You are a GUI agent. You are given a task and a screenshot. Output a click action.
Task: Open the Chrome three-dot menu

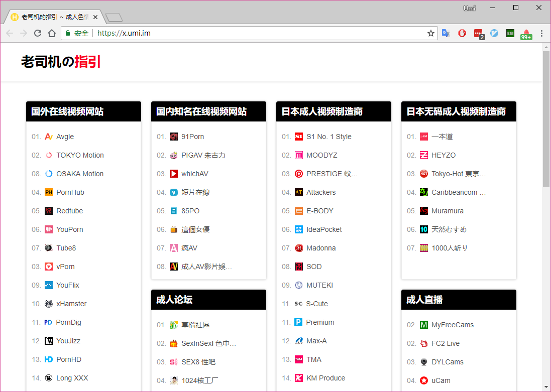coord(541,33)
